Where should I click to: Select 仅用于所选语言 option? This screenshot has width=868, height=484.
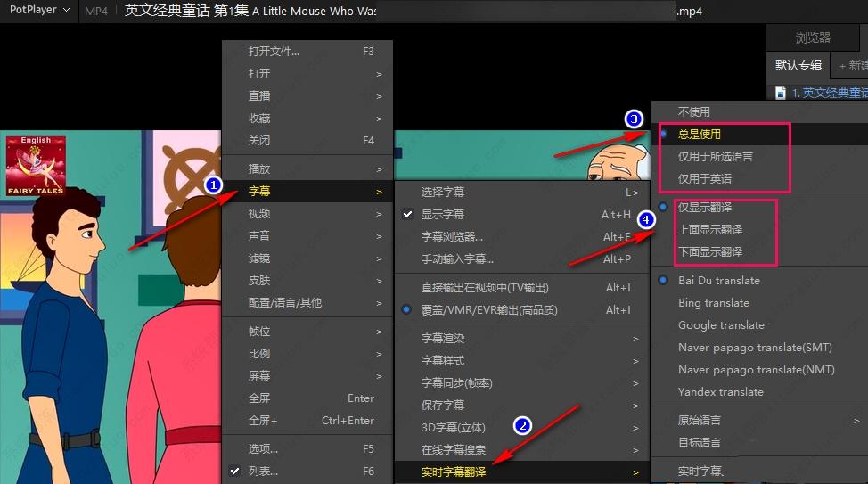pos(760,156)
